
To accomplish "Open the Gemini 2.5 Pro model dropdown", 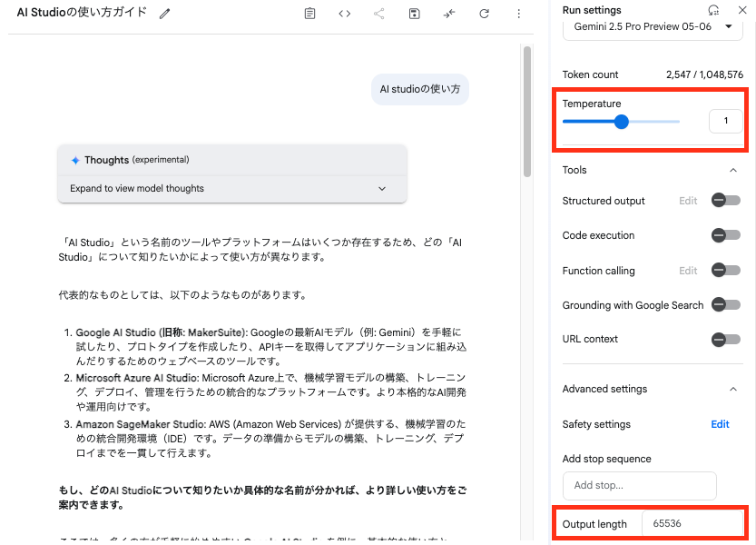I will click(x=653, y=27).
